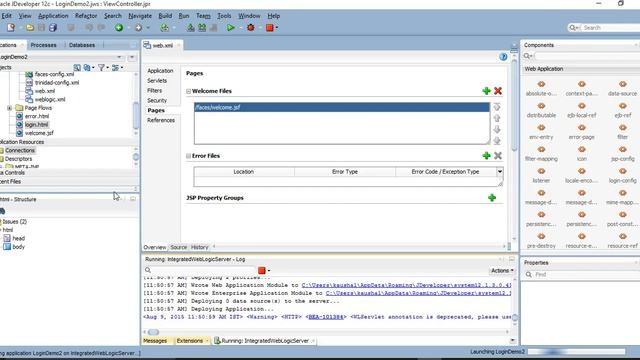Open the Actions dropdown in log panel
This screenshot has height=360, width=640.
point(502,270)
